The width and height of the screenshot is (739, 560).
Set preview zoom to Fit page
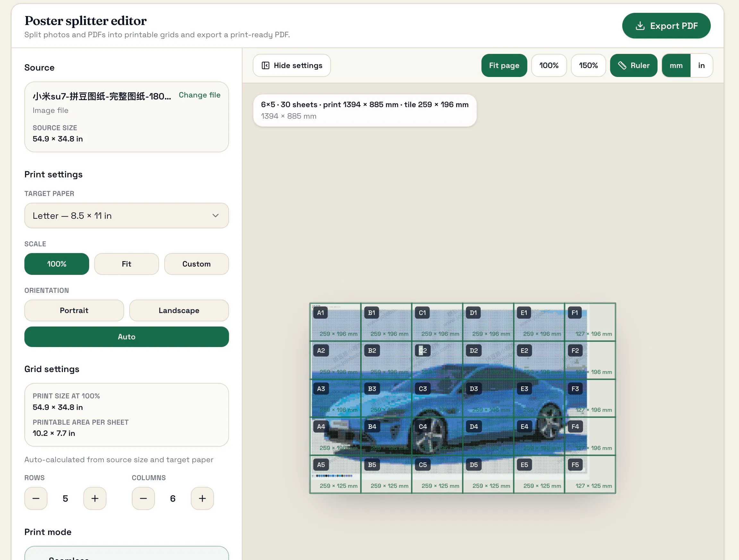504,65
